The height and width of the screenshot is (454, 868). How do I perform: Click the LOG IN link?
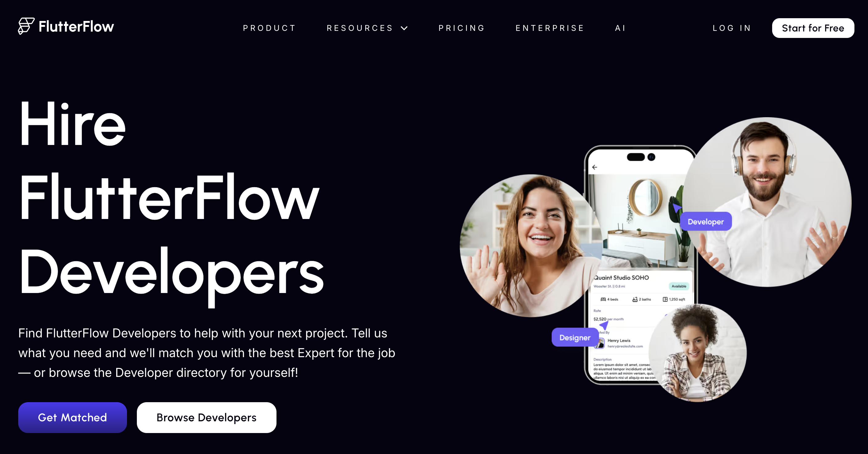pos(732,27)
